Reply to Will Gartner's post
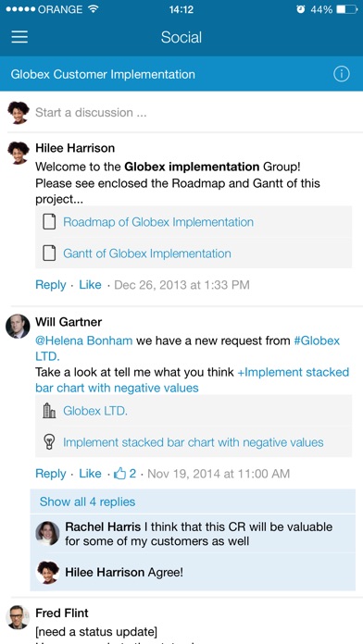The height and width of the screenshot is (644, 363). (x=51, y=474)
